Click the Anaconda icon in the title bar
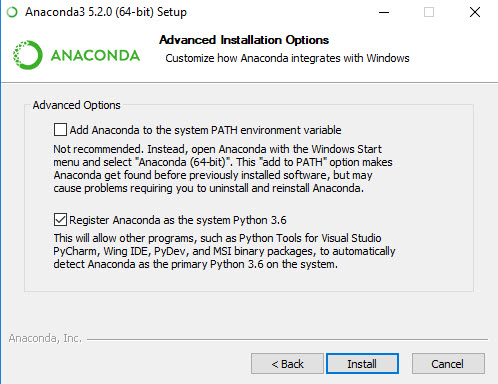The width and height of the screenshot is (498, 384). click(12, 12)
